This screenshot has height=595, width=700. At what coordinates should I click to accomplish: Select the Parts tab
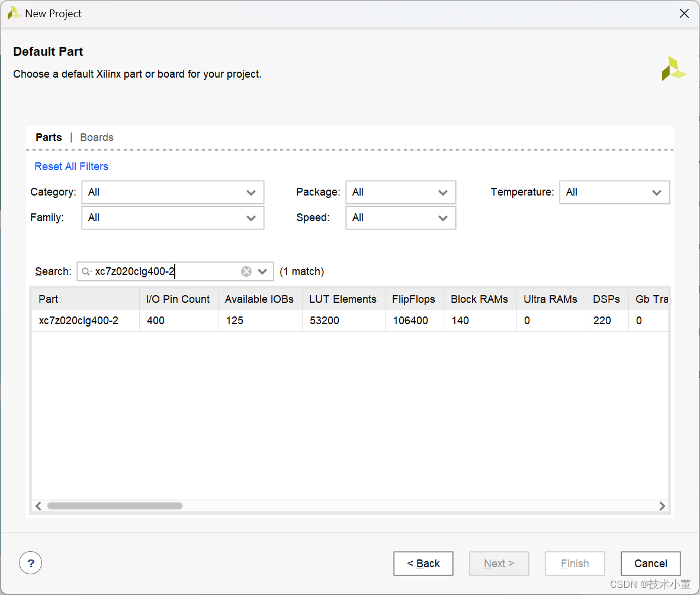click(x=49, y=137)
